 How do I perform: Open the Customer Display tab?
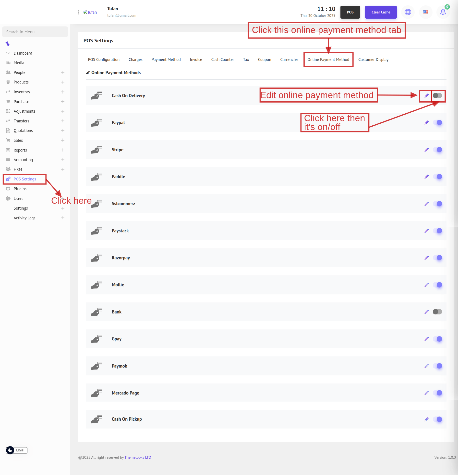pos(373,59)
